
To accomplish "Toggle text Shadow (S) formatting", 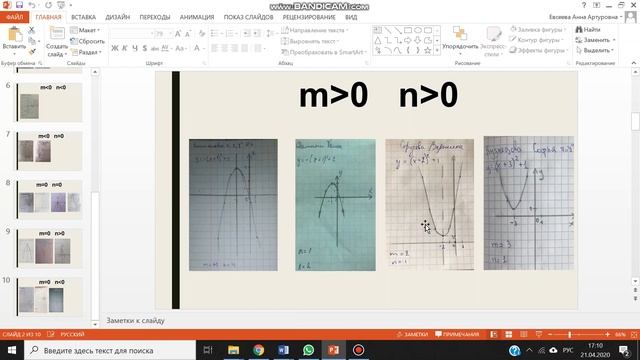I will pos(144,48).
